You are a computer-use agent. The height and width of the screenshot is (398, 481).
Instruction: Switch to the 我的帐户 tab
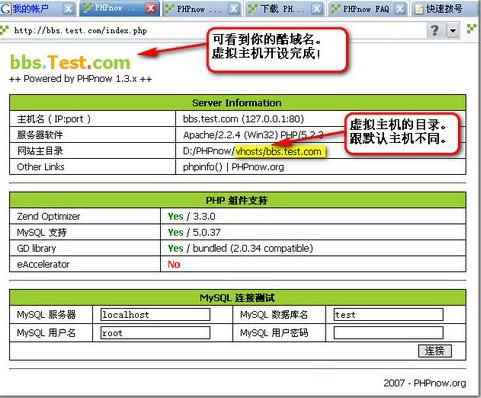(x=31, y=9)
